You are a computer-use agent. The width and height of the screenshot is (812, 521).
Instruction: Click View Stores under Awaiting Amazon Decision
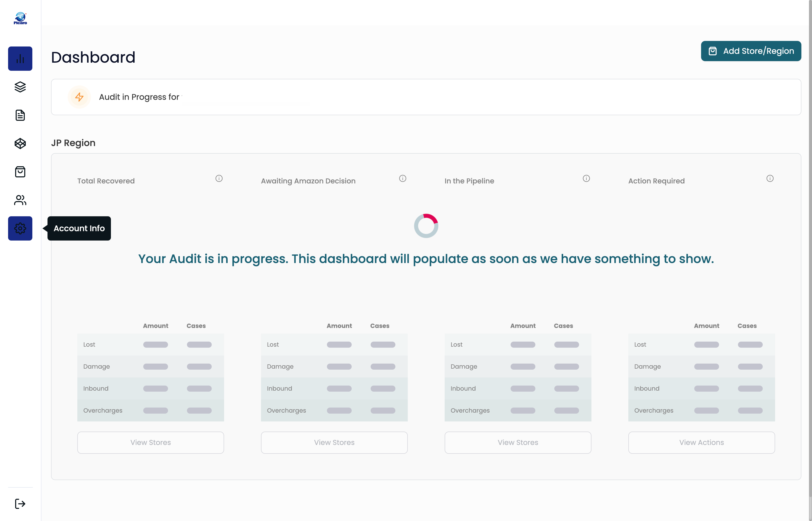(x=334, y=442)
